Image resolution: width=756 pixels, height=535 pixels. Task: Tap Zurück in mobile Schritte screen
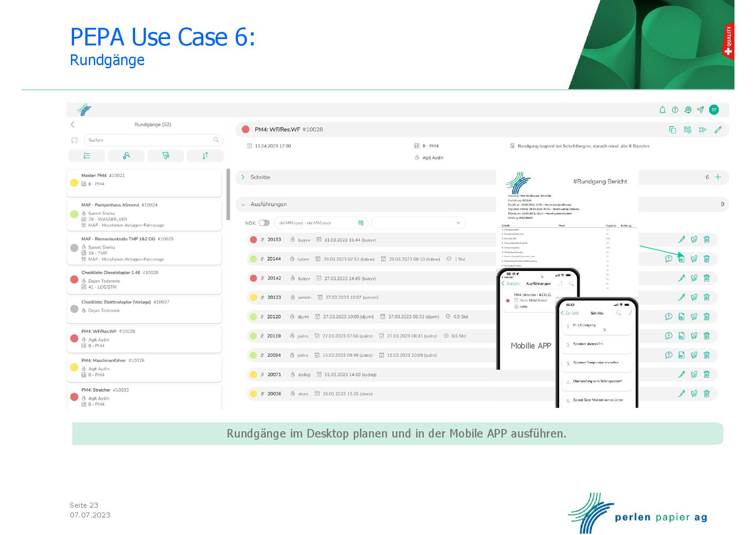tap(570, 313)
